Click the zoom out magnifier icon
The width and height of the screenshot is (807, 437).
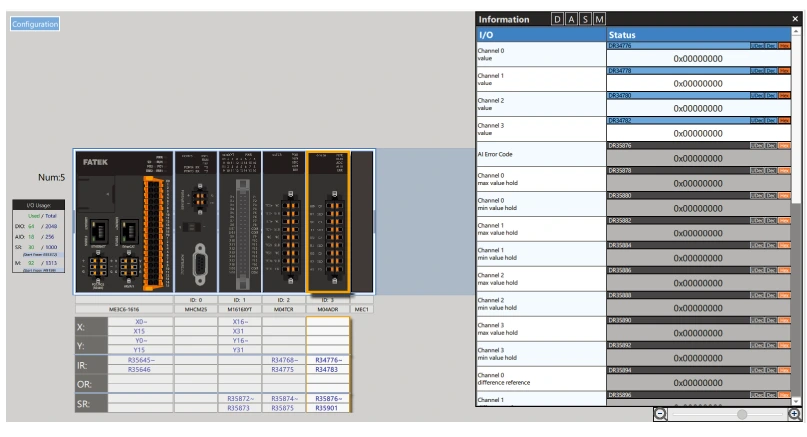tap(661, 413)
